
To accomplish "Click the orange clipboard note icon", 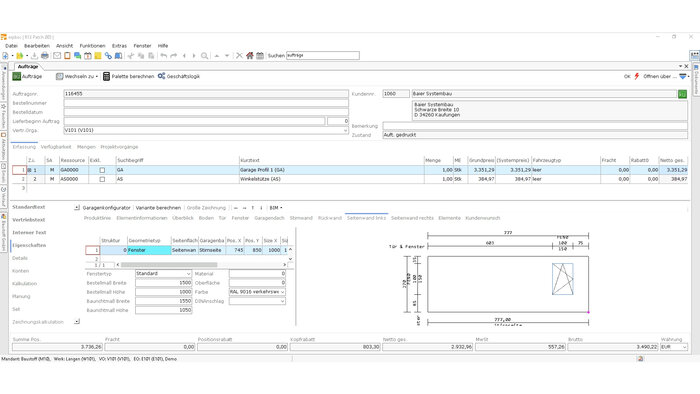I will 67,56.
